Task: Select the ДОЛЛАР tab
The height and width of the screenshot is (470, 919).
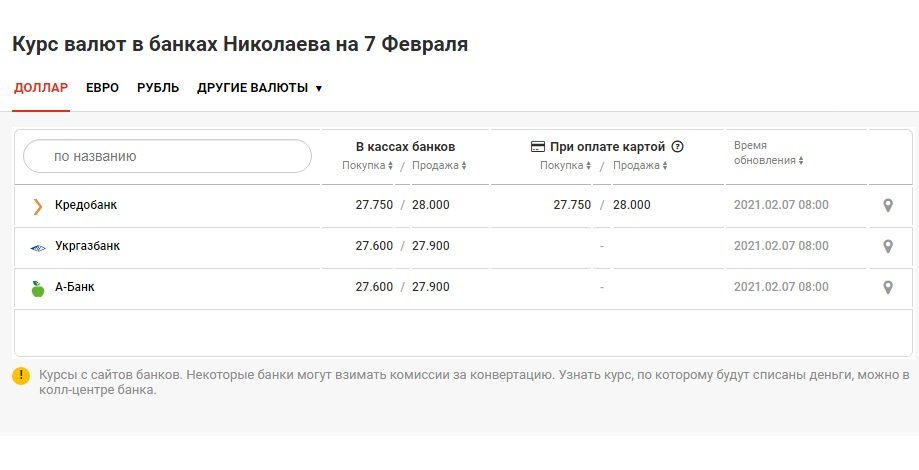Action: click(x=41, y=88)
